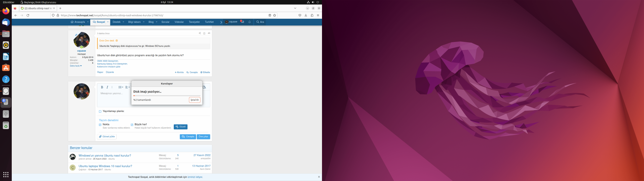Check the Yayınlamayı planla checkbox
Screen dimensions: 644x181
[x=100, y=111]
